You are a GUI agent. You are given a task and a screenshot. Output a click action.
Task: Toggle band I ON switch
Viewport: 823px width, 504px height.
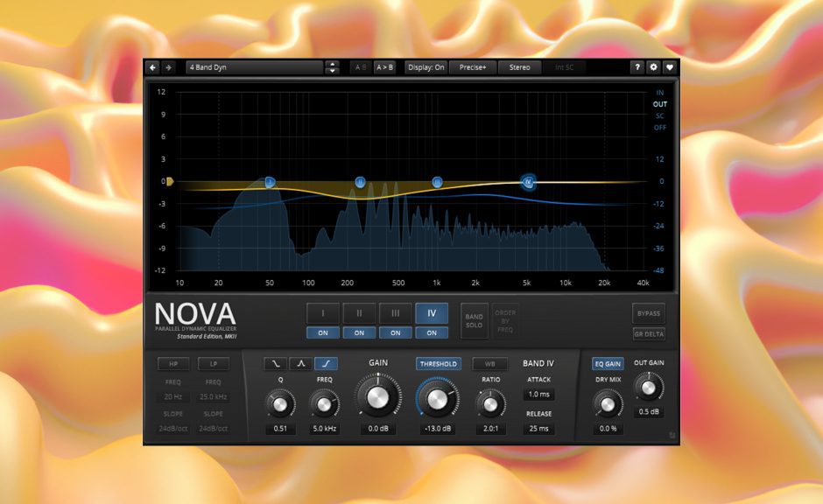(323, 332)
